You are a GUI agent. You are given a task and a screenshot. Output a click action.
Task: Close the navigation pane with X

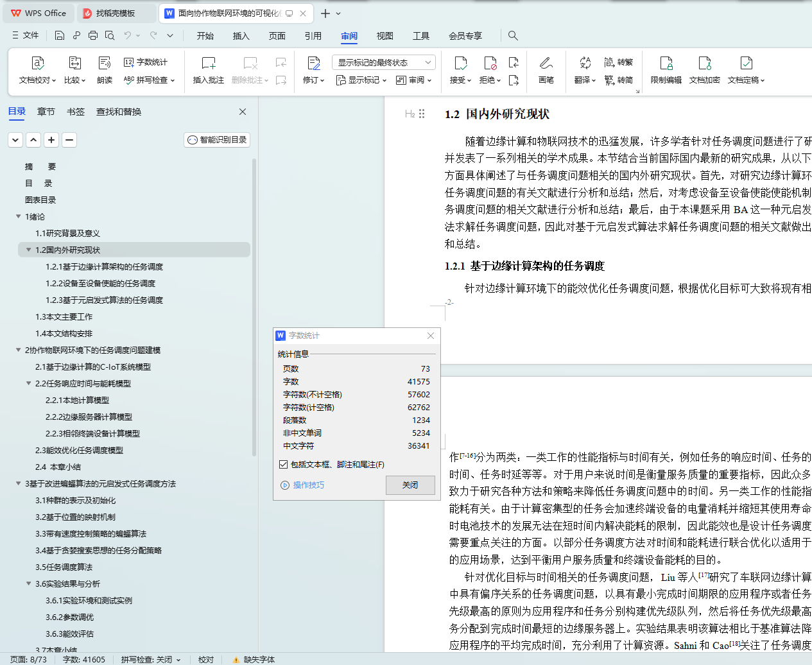(243, 112)
